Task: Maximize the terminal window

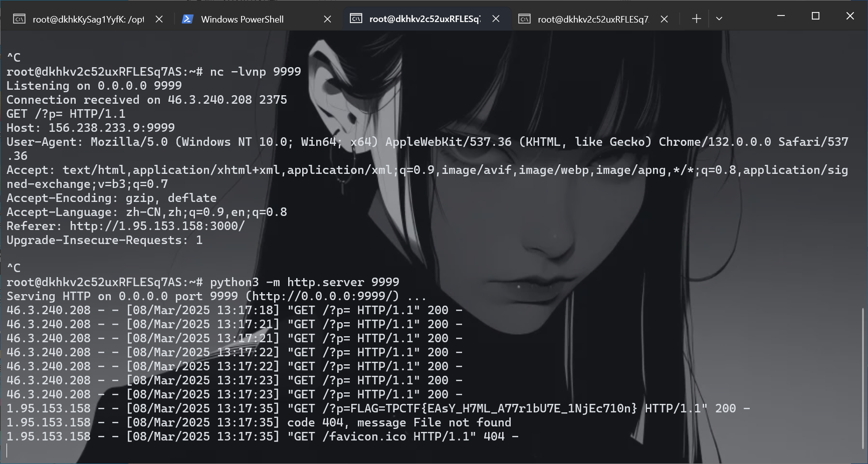Action: pyautogui.click(x=815, y=16)
